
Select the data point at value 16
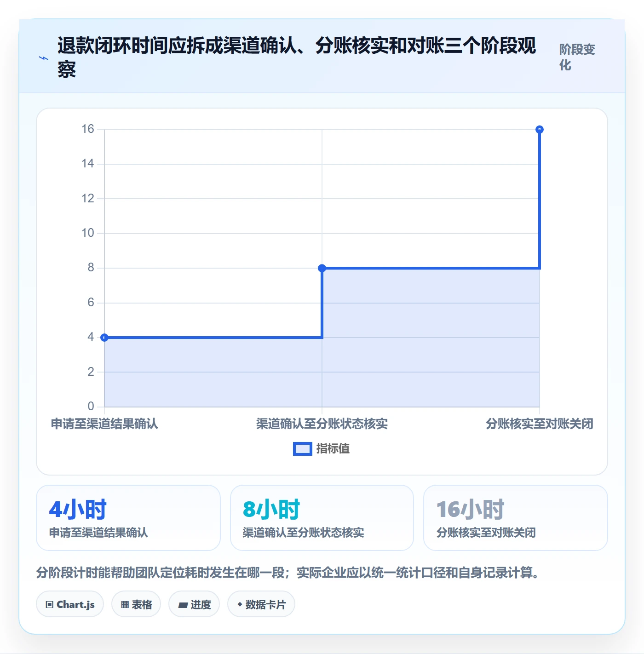(x=540, y=130)
